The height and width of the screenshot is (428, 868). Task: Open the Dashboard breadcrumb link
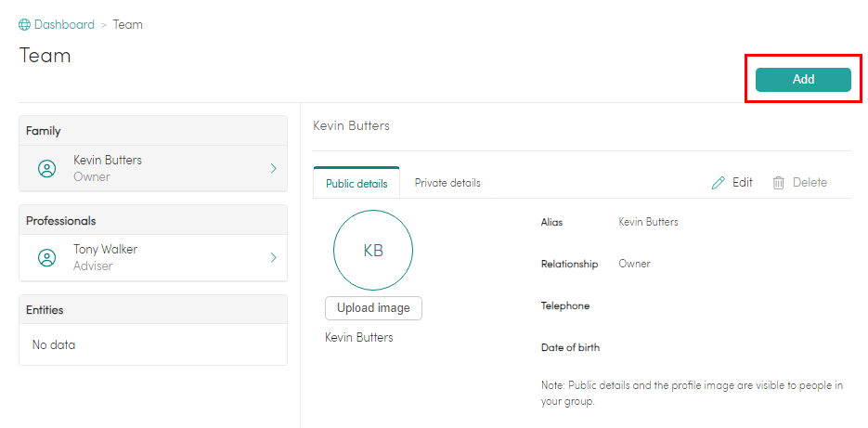[x=64, y=25]
